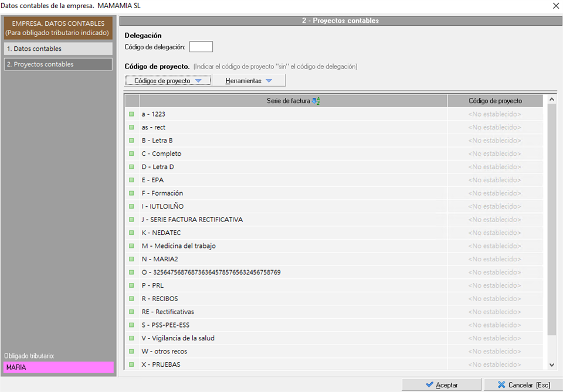Image resolution: width=563 pixels, height=392 pixels.
Task: Select green marker of 'V - Vigilancia de la salud'
Action: (131, 338)
